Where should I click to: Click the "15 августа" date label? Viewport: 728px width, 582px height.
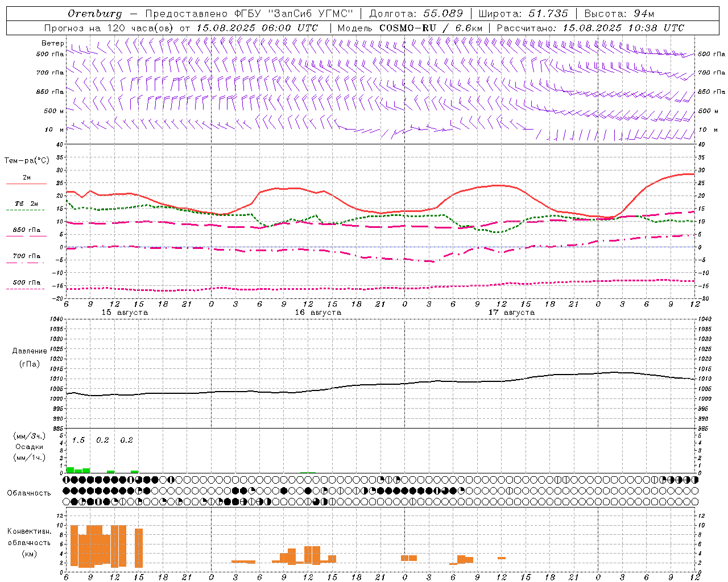(125, 313)
